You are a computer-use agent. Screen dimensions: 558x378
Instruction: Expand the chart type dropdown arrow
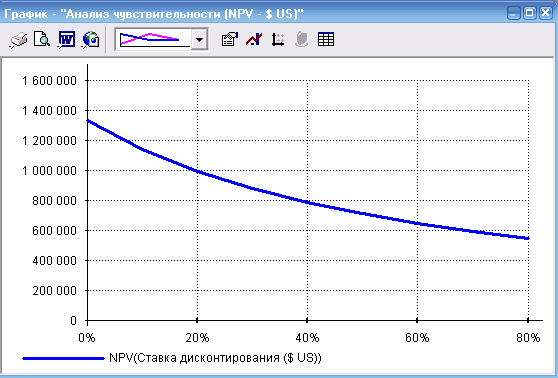pos(199,39)
